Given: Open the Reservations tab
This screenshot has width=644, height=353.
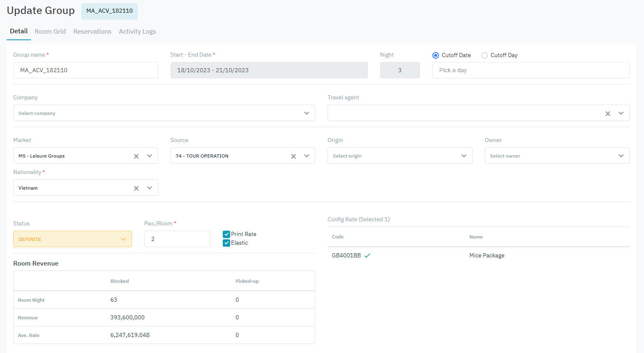Looking at the screenshot, I should [92, 32].
